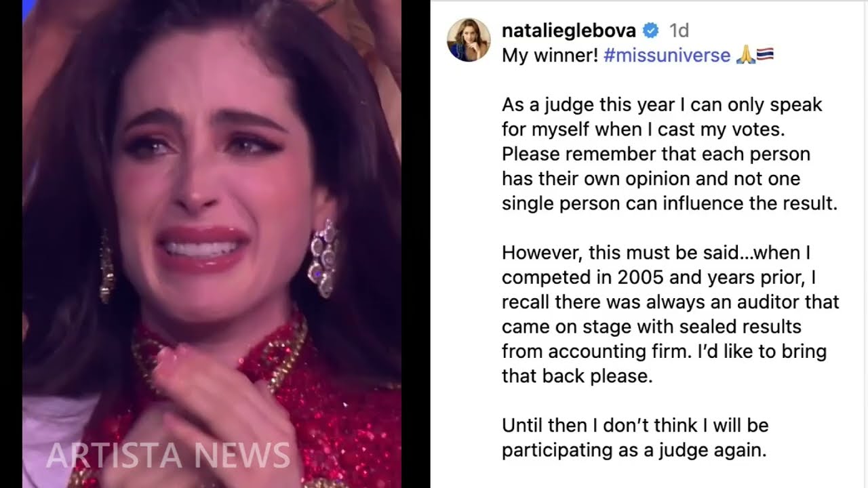
Task: Click the 1d post timestamp
Action: pos(679,30)
